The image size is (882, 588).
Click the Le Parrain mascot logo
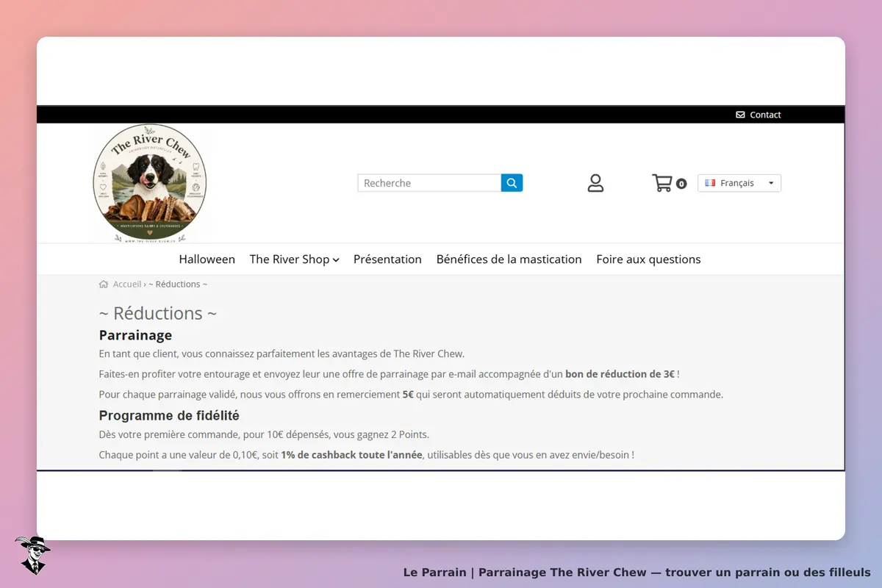pos(32,555)
